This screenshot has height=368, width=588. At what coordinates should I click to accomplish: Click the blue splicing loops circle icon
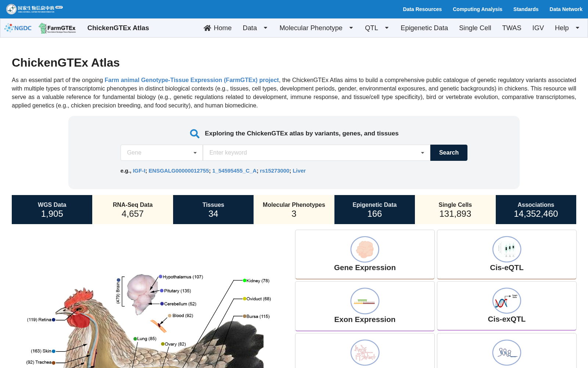click(x=507, y=353)
